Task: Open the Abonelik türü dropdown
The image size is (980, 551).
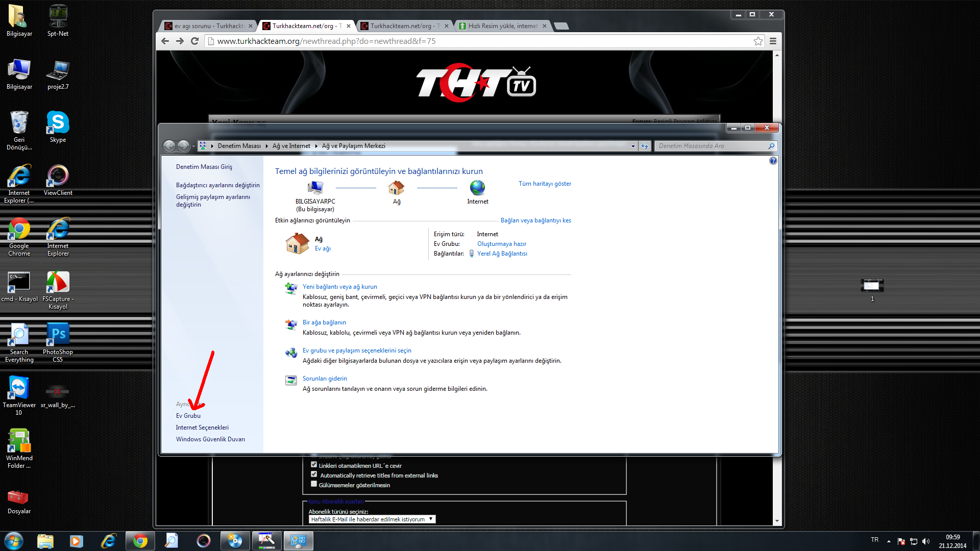Action: (x=372, y=519)
